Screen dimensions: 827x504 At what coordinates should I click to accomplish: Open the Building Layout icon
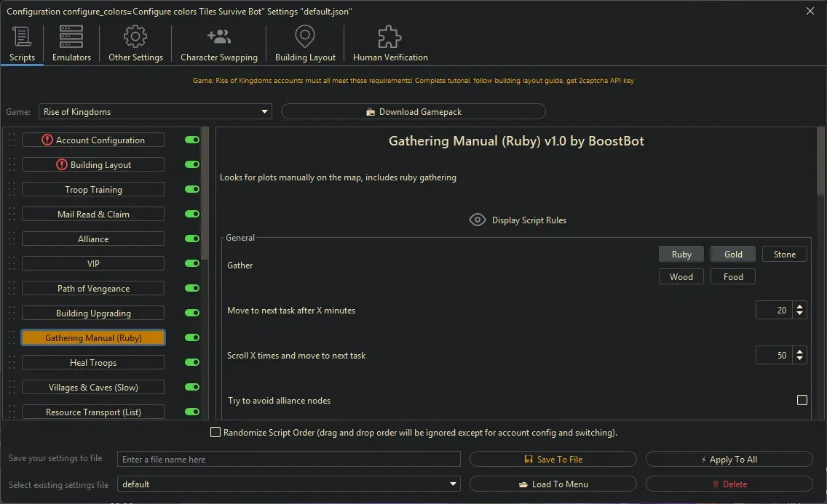tap(304, 36)
